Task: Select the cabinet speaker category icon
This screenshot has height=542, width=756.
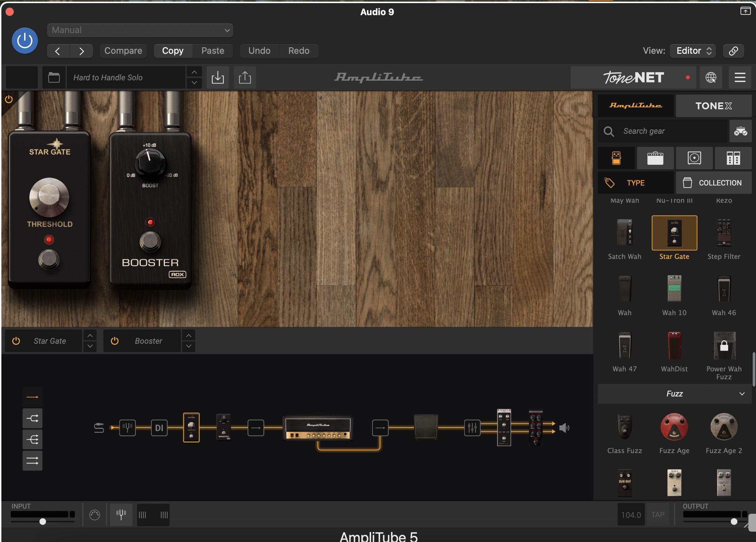Action: (x=694, y=158)
